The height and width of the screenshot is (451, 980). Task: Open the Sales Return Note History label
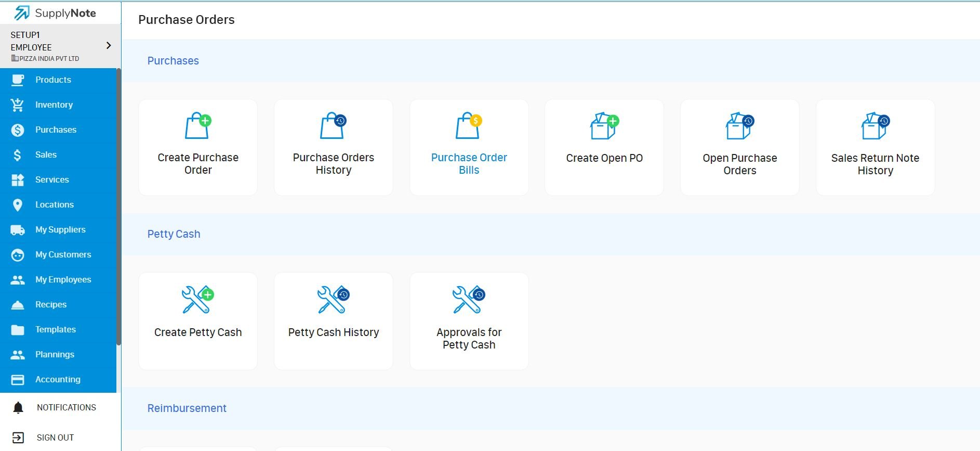[876, 164]
